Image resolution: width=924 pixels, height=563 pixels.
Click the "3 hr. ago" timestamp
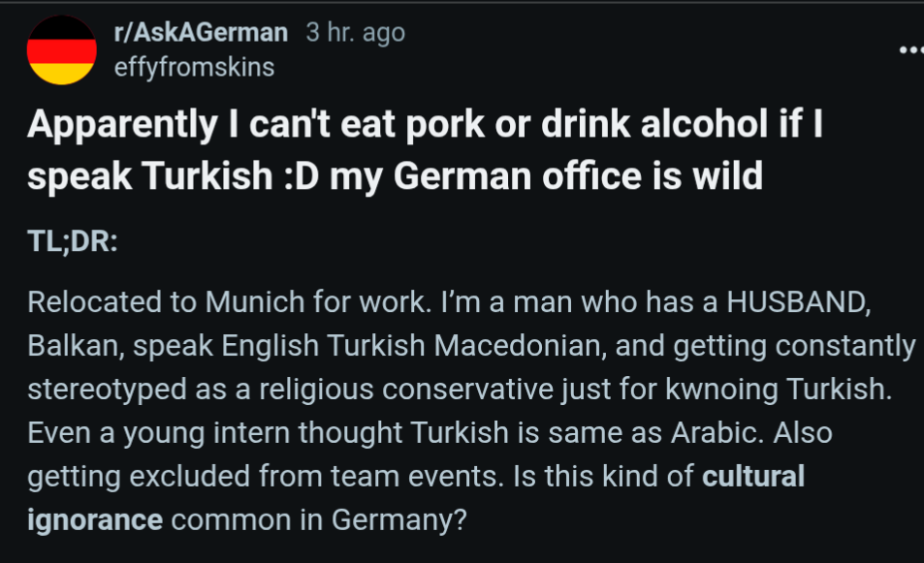click(x=355, y=32)
